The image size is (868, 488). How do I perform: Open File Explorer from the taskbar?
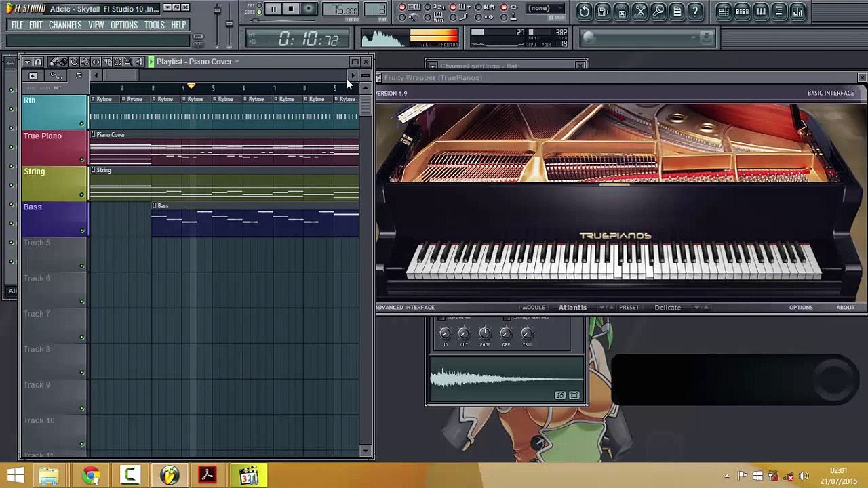(49, 476)
